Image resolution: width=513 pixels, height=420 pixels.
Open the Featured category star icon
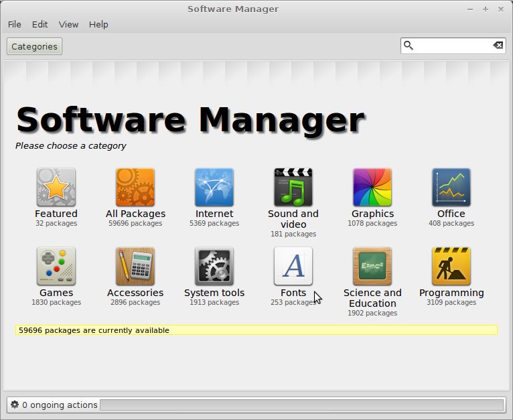(56, 187)
